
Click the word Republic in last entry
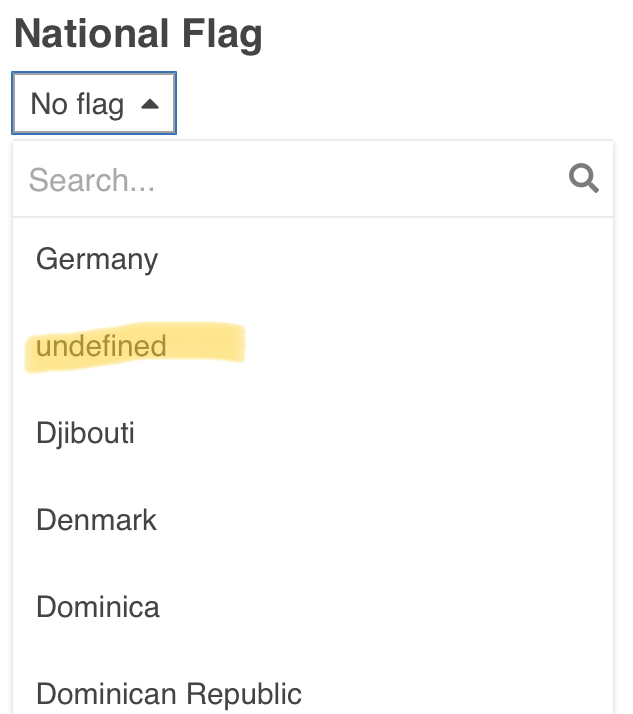coord(244,695)
